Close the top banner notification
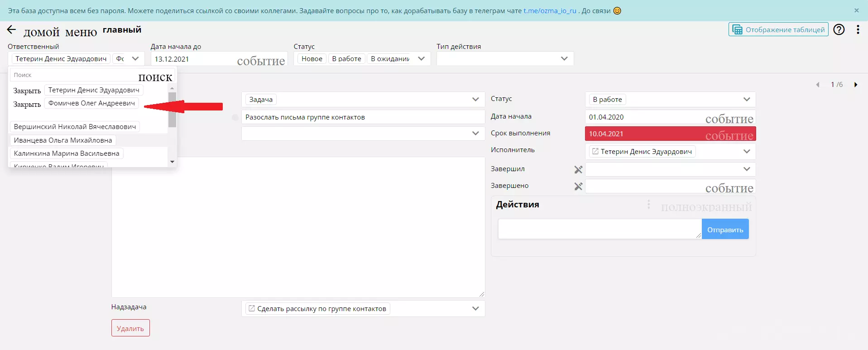Image resolution: width=868 pixels, height=350 pixels. 856,10
